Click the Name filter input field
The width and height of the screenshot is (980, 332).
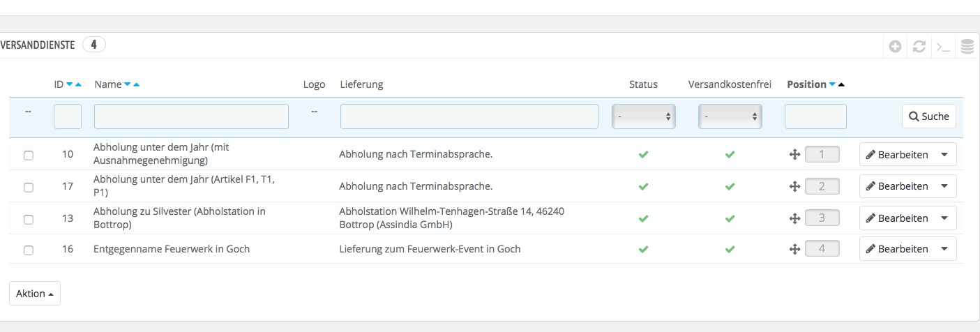pyautogui.click(x=191, y=116)
